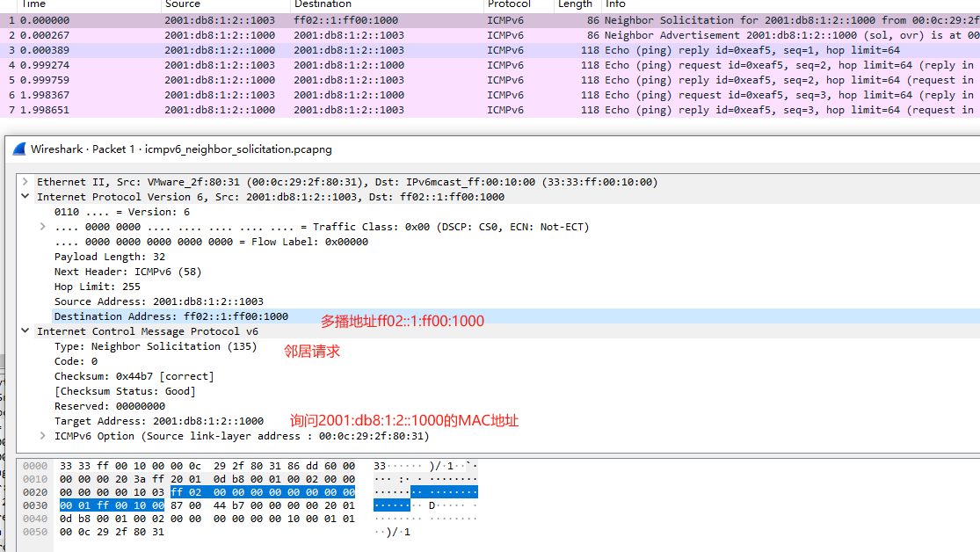Select packet 4 echo request seq=2
This screenshot has height=552, width=980.
(352, 65)
